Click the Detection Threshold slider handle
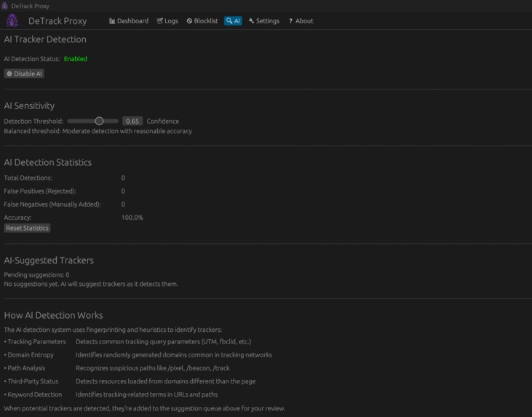 pos(99,121)
